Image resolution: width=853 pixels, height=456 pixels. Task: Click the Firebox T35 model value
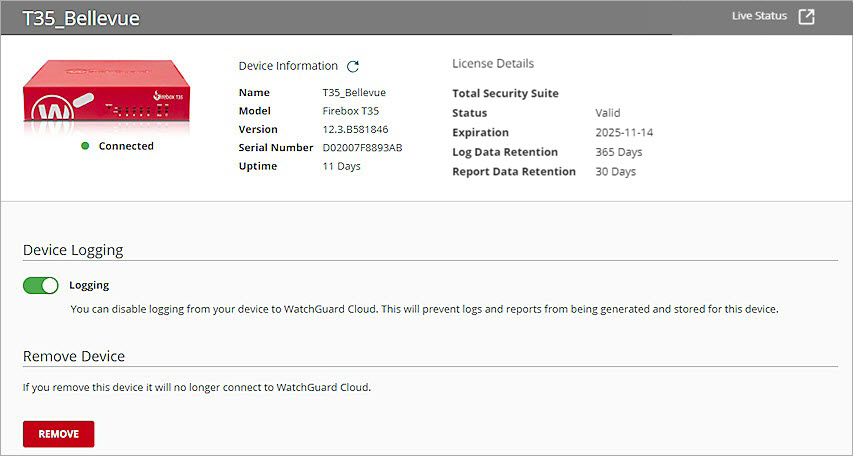[x=350, y=111]
